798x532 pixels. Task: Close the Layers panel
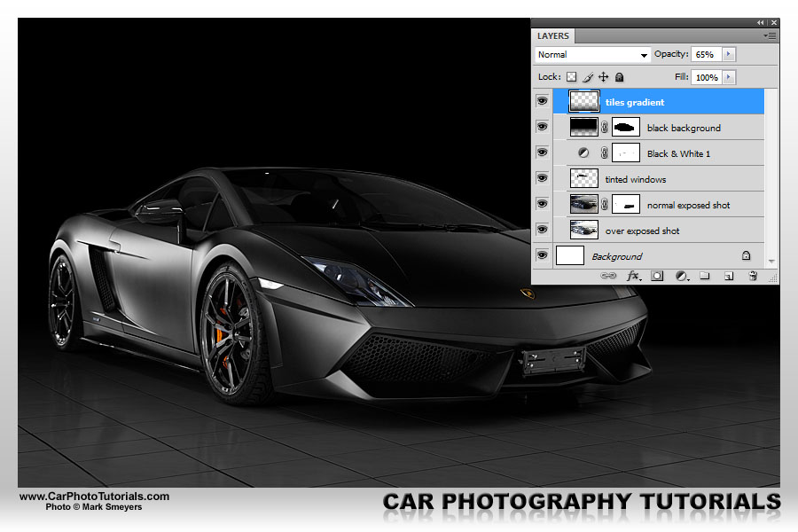tap(774, 22)
